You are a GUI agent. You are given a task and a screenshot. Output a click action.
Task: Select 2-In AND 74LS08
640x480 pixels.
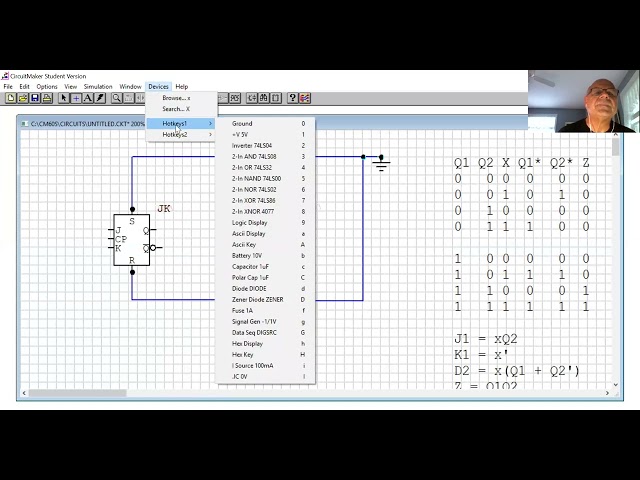pyautogui.click(x=266, y=156)
